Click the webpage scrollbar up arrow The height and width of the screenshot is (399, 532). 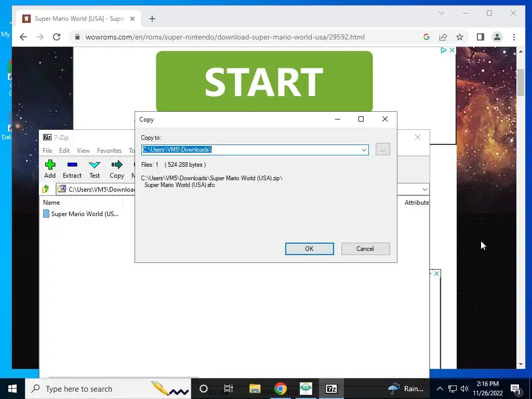pyautogui.click(x=521, y=51)
